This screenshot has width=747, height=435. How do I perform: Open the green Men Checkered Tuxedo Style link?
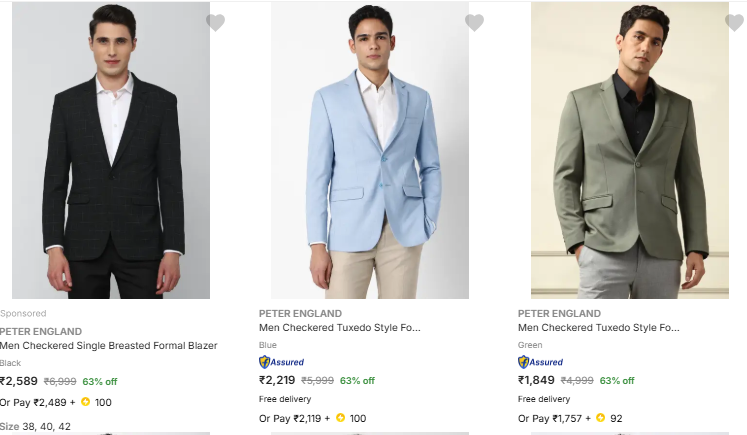click(599, 327)
